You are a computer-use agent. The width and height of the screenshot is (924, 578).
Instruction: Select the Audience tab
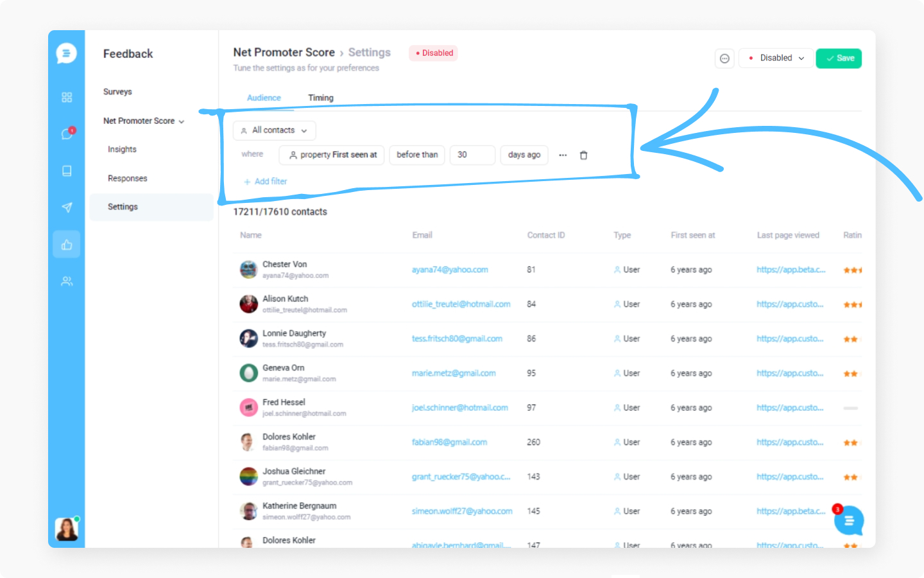click(x=264, y=98)
